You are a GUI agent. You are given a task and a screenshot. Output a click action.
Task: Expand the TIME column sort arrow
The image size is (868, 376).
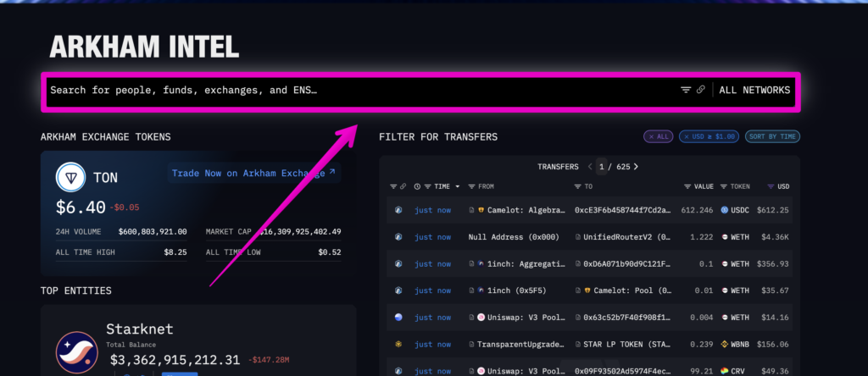[x=458, y=186]
